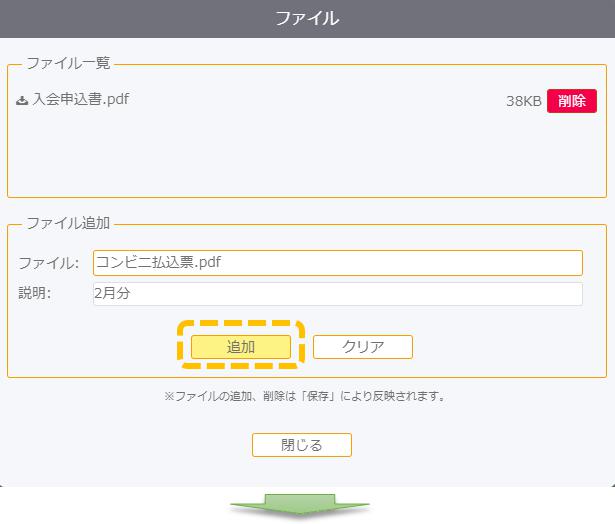Close the dialog using 閉じる

click(302, 445)
